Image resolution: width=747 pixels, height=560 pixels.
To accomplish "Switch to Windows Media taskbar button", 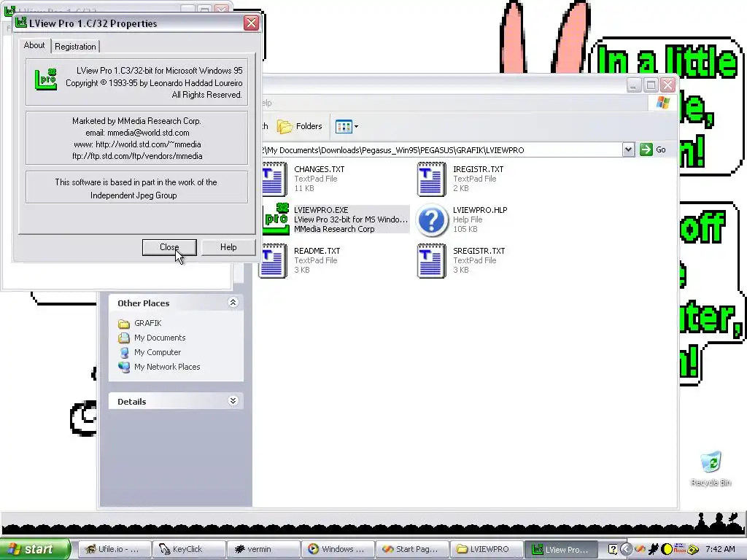I will (338, 549).
